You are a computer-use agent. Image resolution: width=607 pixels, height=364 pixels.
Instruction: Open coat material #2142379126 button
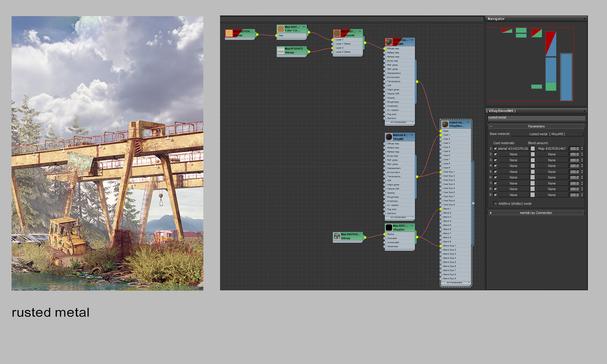(513, 149)
